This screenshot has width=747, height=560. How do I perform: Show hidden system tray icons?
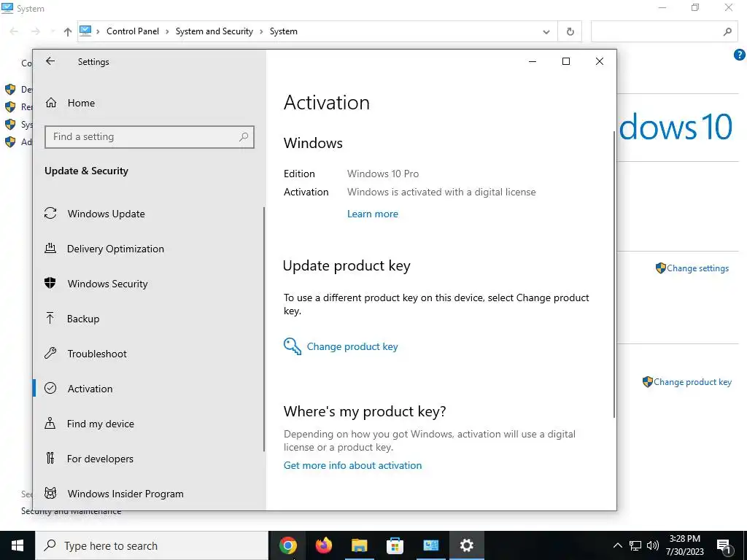point(617,545)
